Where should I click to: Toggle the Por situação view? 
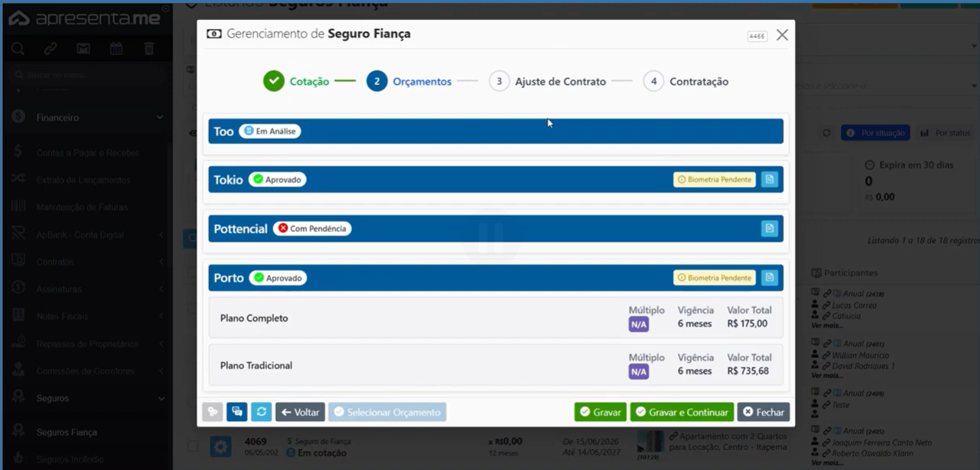pos(875,133)
